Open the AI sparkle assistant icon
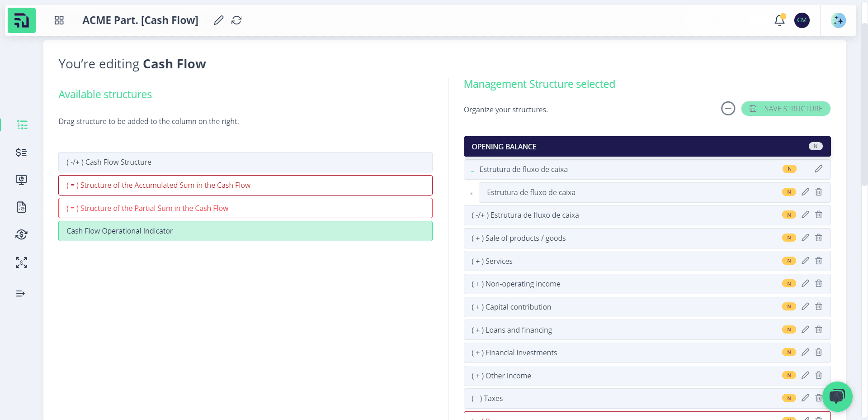This screenshot has height=420, width=868. pyautogui.click(x=838, y=20)
